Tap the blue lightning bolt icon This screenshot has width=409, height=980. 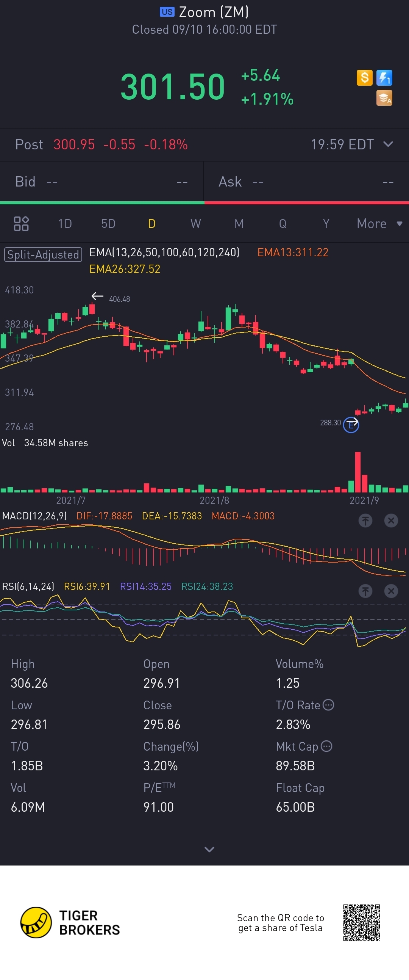tap(384, 78)
